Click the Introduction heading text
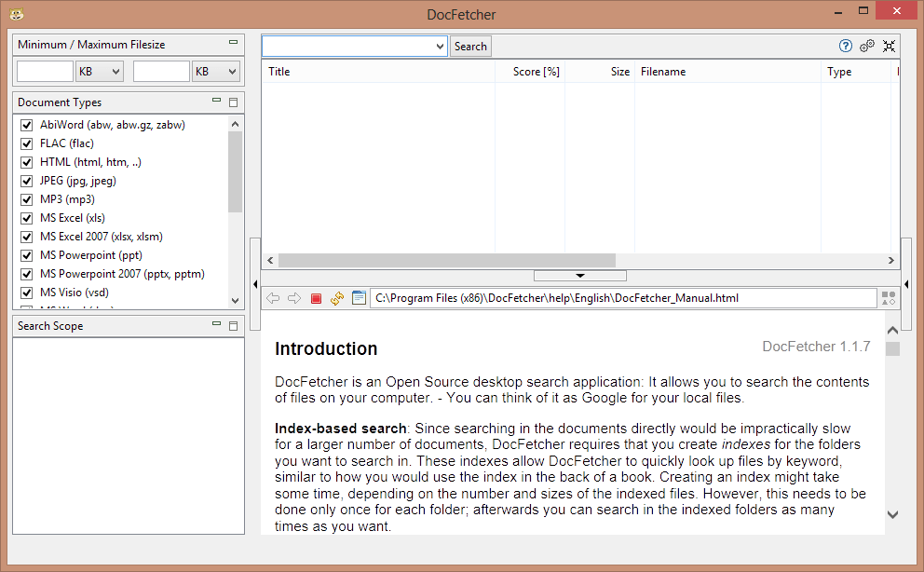The height and width of the screenshot is (572, 924). pos(326,348)
